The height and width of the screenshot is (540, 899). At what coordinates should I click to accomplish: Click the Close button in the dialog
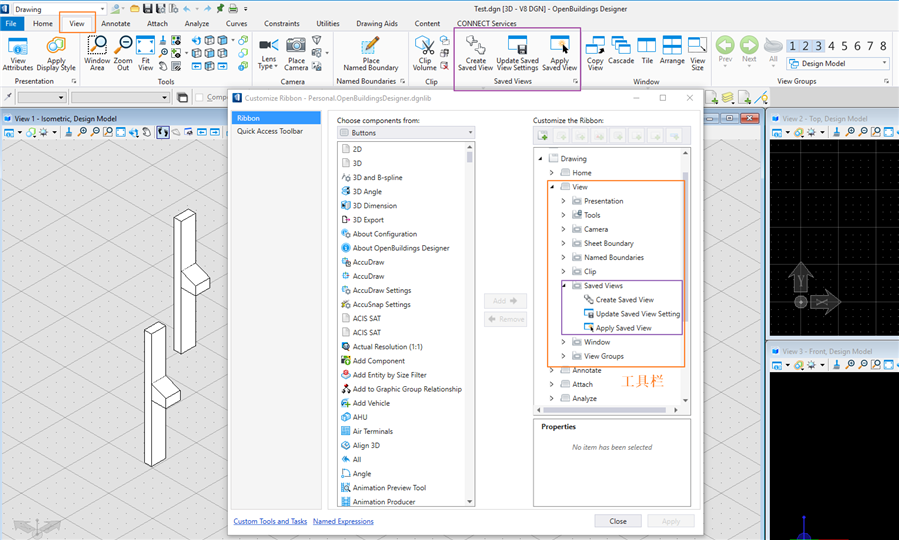tap(617, 521)
